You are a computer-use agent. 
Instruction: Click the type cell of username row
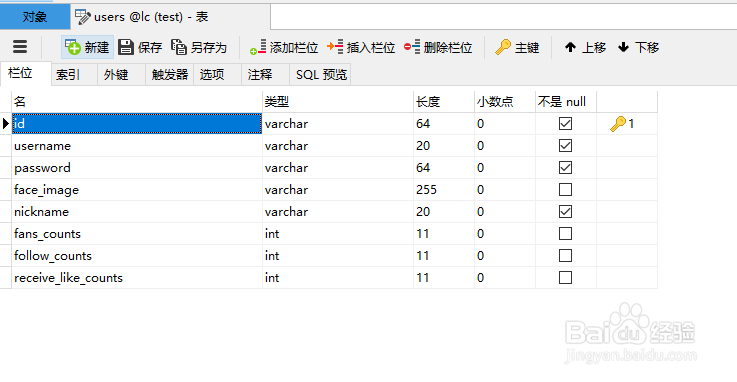(x=338, y=146)
